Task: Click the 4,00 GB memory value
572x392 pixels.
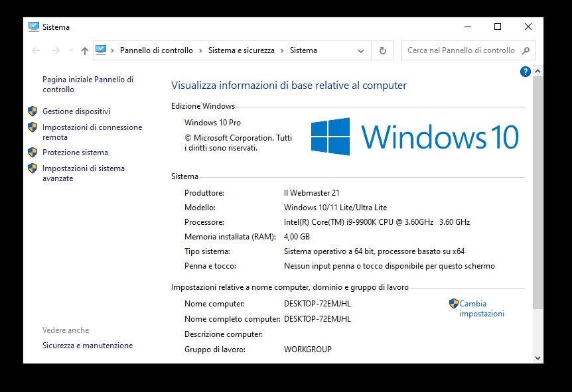Action: (x=297, y=237)
